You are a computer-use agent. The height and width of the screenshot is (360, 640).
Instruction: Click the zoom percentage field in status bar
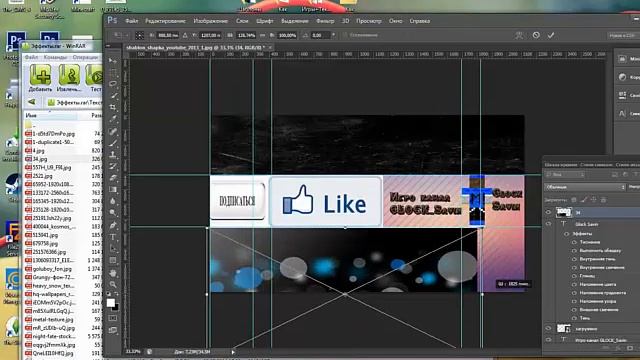[133, 352]
